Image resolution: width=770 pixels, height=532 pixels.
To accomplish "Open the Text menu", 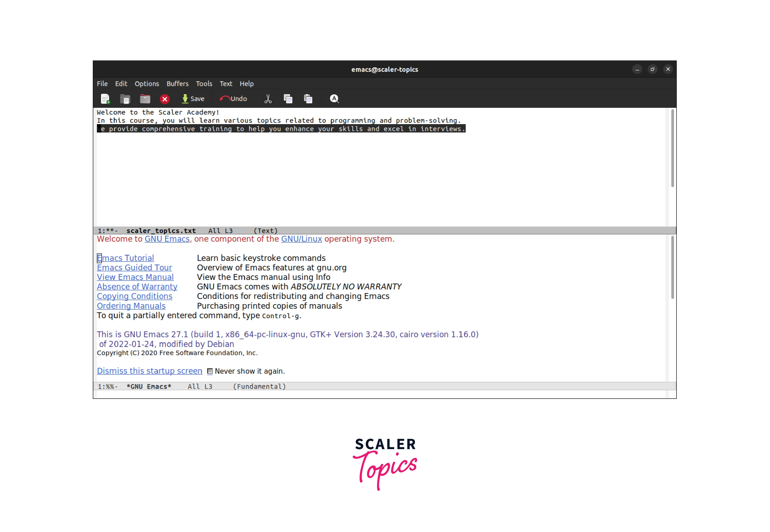I will pos(226,84).
